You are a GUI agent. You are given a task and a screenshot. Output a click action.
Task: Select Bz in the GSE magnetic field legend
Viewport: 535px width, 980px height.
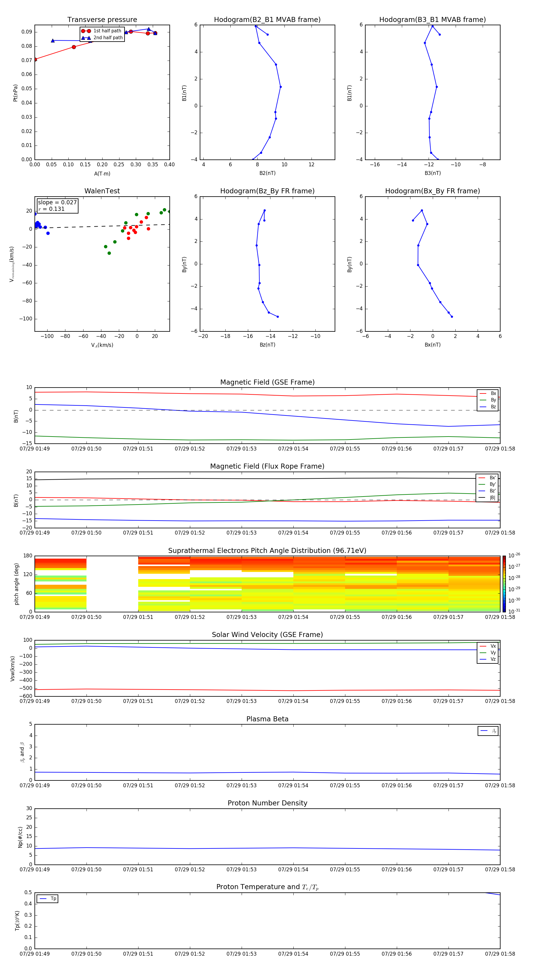(488, 407)
